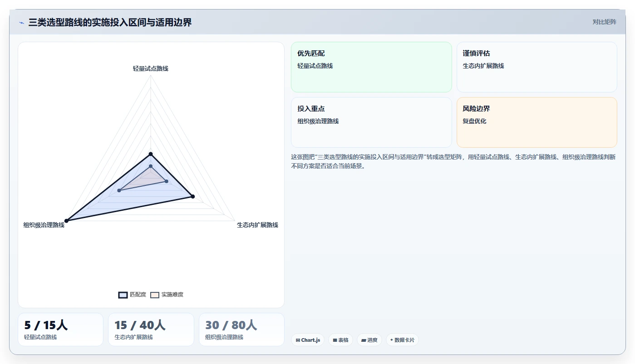Click the 匹配度 data point on 生态内扩展路线 axis

click(x=193, y=196)
